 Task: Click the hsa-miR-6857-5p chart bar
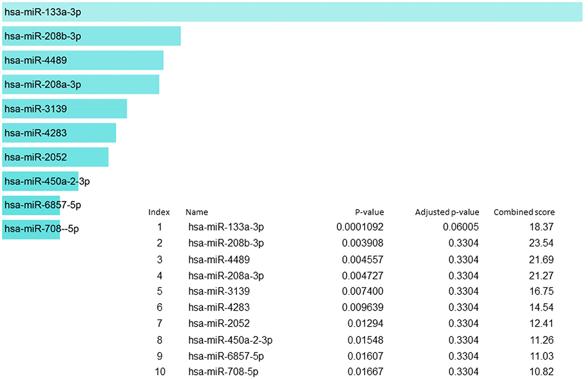point(31,205)
